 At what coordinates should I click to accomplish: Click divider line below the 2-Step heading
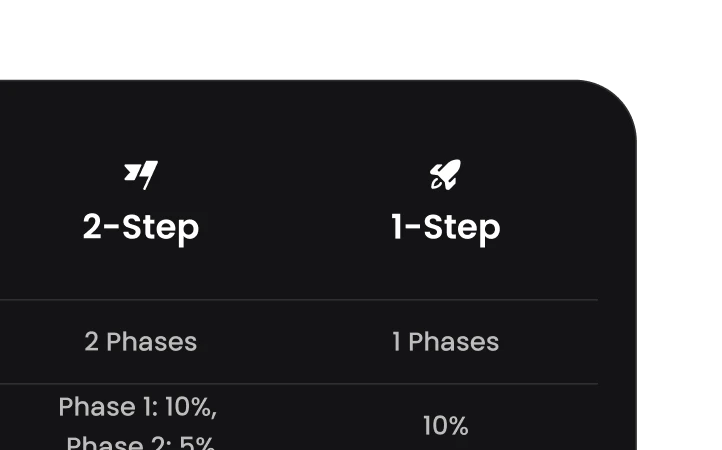pyautogui.click(x=141, y=300)
